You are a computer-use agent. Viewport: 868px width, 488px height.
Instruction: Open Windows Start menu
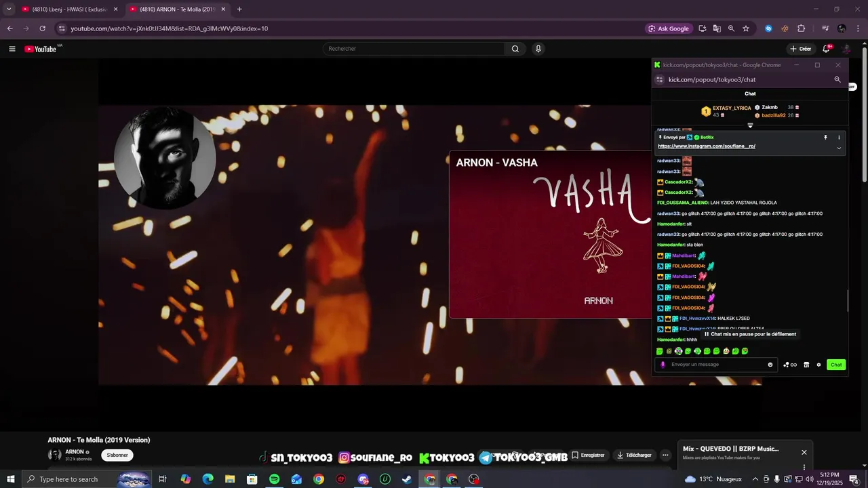10,479
